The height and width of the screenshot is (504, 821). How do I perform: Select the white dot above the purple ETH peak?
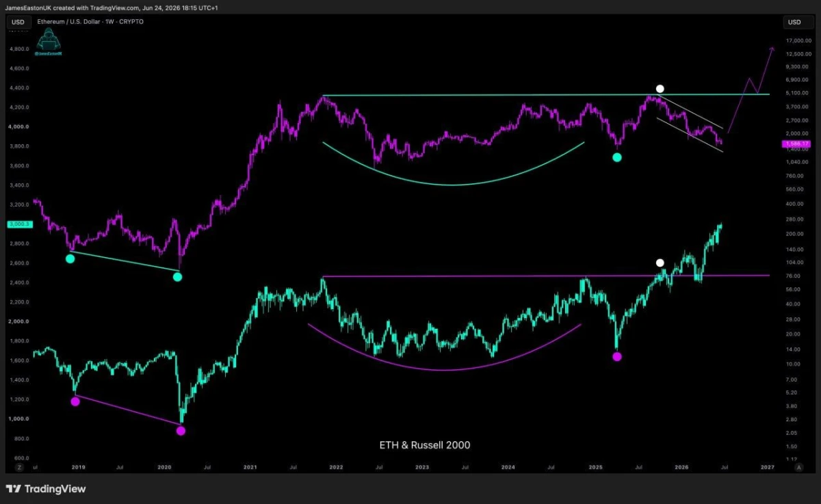660,88
